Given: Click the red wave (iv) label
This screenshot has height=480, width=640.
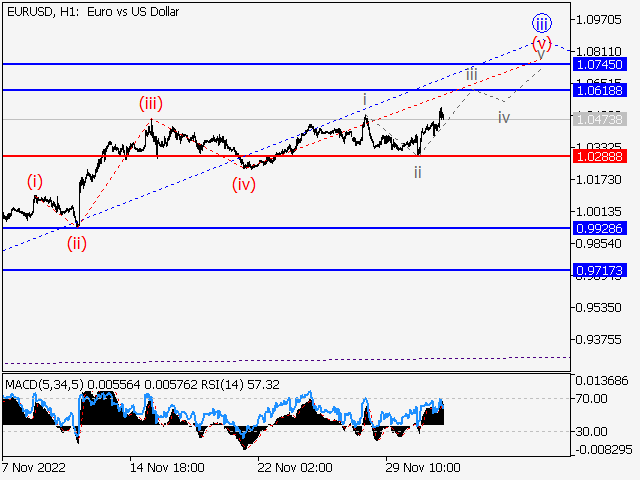Looking at the screenshot, I should pos(244,184).
